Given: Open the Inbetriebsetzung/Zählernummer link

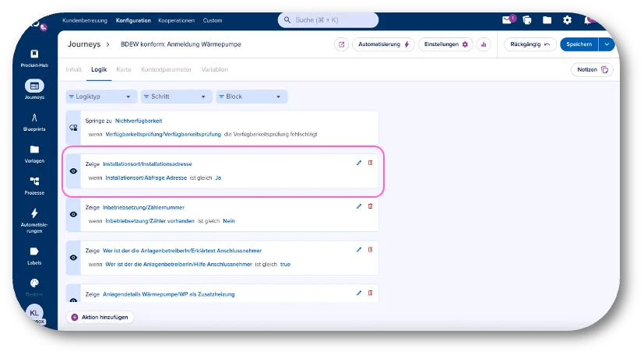Looking at the screenshot, I should [143, 207].
